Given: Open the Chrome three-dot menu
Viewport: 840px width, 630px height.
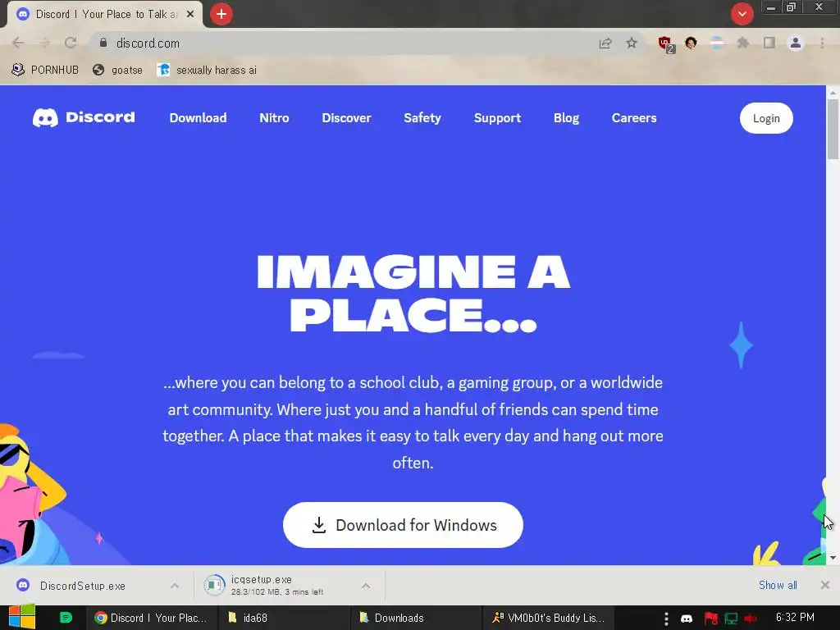Looking at the screenshot, I should 822,43.
